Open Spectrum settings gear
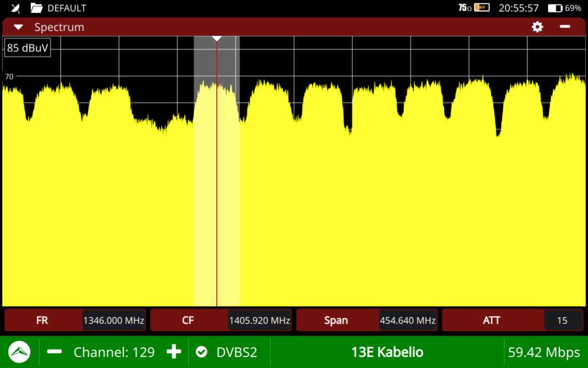Screen dimensions: 588x368 tap(537, 27)
